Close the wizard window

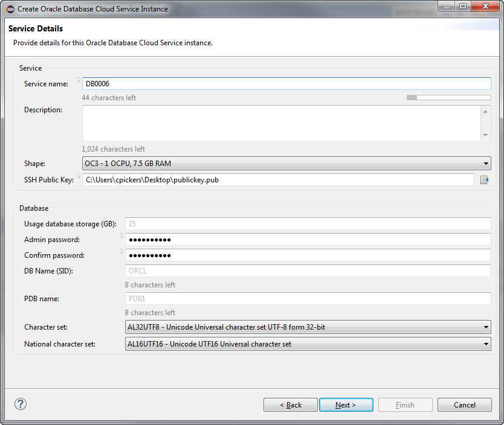click(485, 7)
